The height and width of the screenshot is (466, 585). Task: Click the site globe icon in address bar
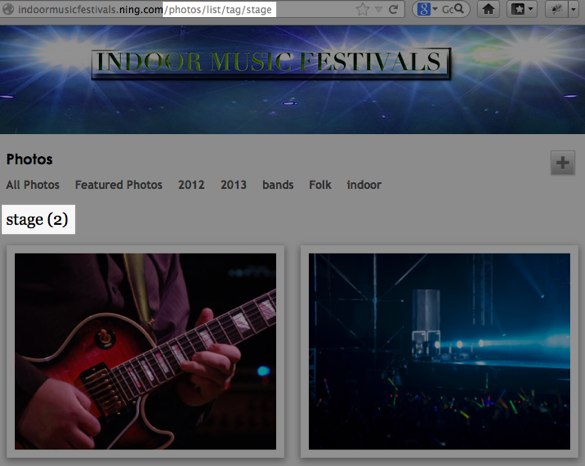8,9
